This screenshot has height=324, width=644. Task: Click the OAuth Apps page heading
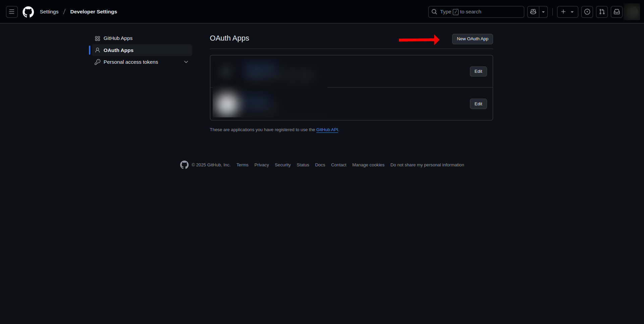click(229, 38)
